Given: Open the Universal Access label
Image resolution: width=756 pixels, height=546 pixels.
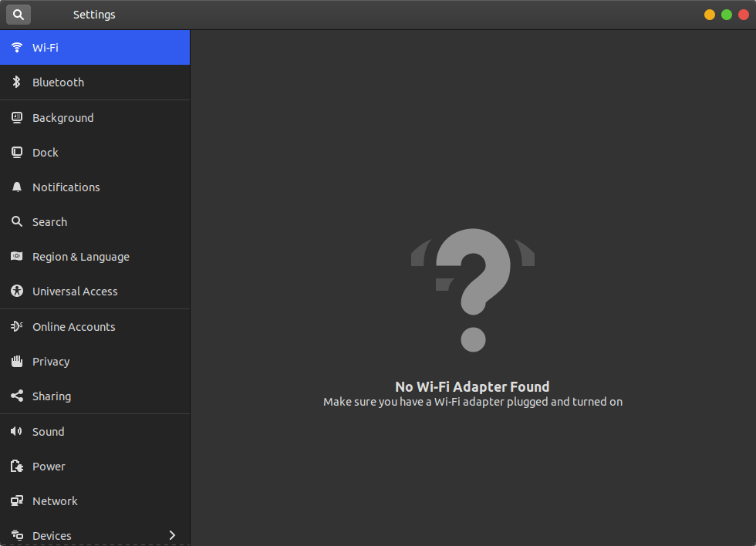Looking at the screenshot, I should 76,292.
